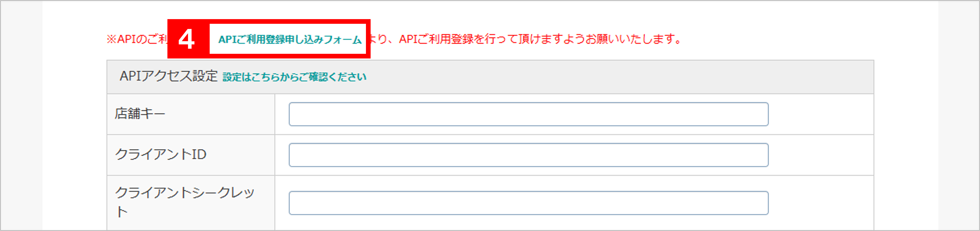Select the 店舗キー row label
980x231 pixels.
coord(140,114)
